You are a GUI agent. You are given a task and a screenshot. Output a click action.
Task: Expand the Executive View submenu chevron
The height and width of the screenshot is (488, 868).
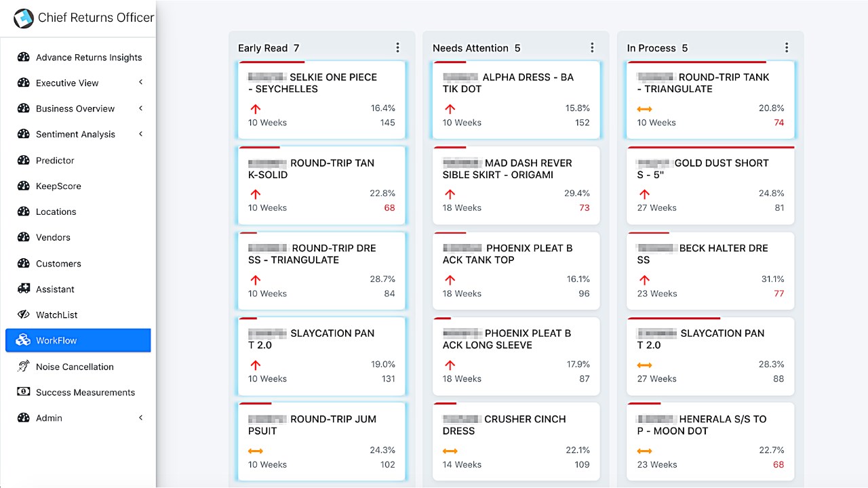tap(141, 83)
